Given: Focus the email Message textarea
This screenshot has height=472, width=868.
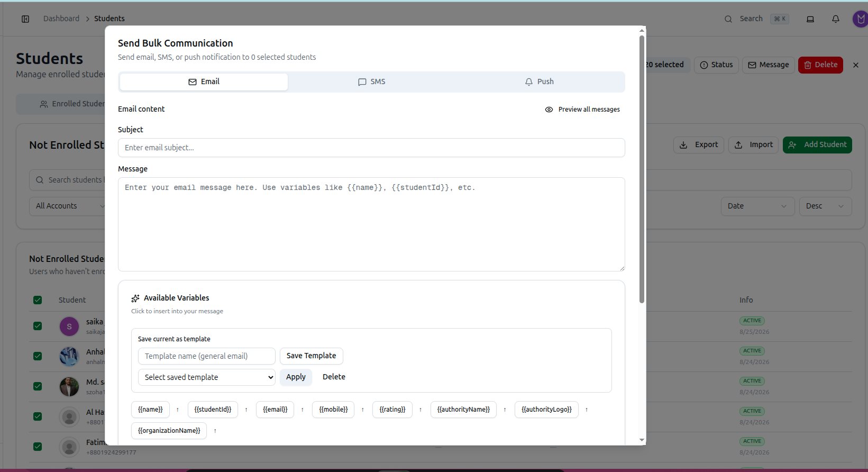Looking at the screenshot, I should click(371, 224).
